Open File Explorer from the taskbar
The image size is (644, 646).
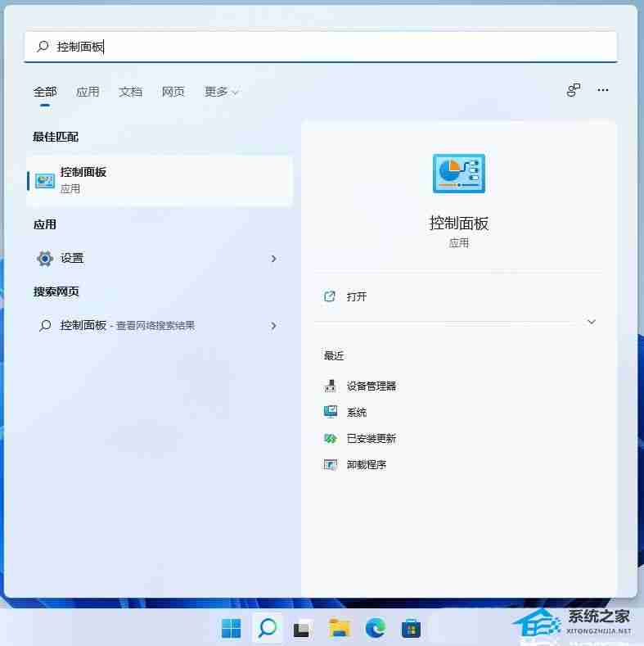(x=340, y=628)
